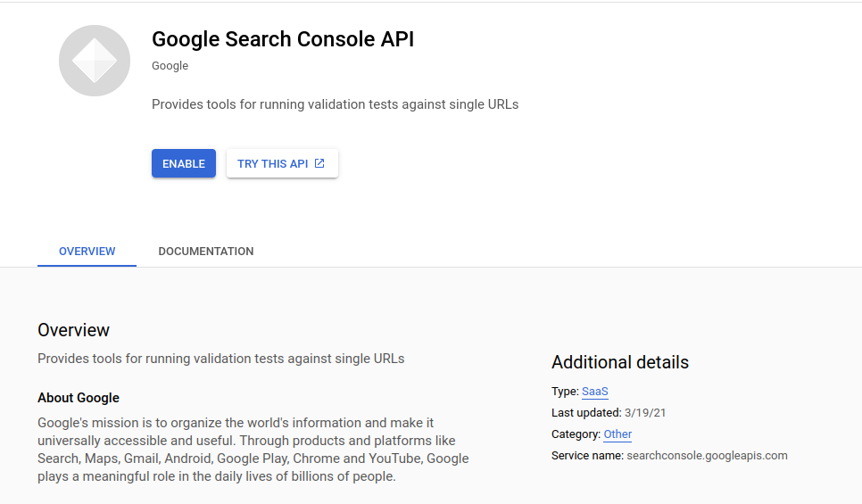Switch to the Overview tab
Image resolution: width=862 pixels, height=504 pixels.
pyautogui.click(x=87, y=252)
